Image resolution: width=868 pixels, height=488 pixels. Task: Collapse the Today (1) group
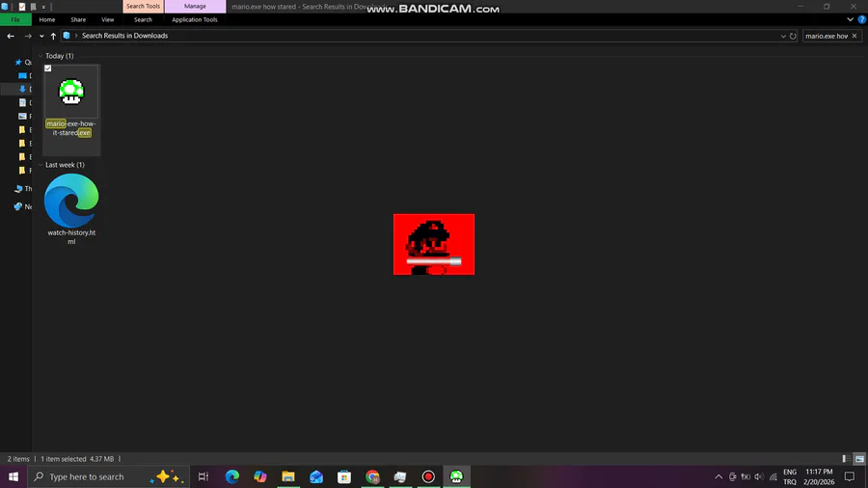(x=41, y=56)
